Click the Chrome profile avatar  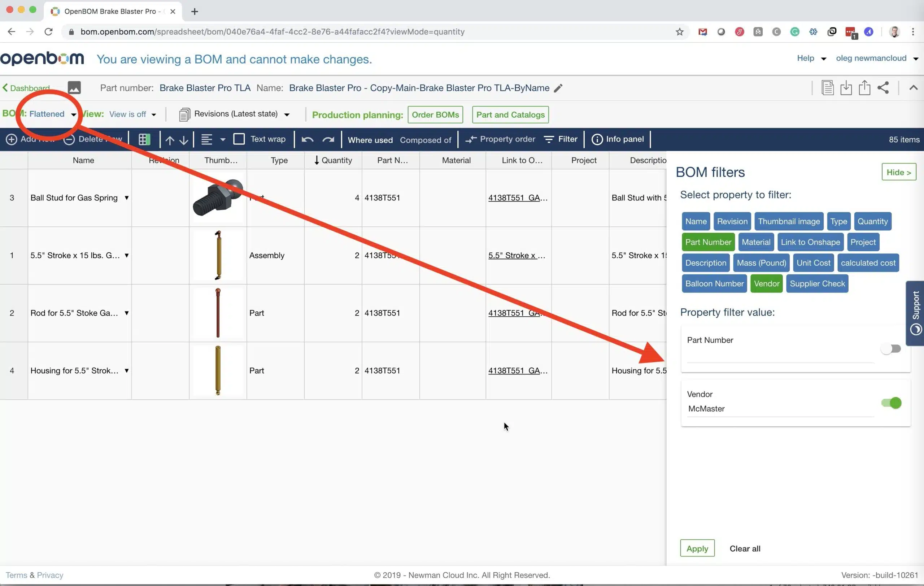894,32
